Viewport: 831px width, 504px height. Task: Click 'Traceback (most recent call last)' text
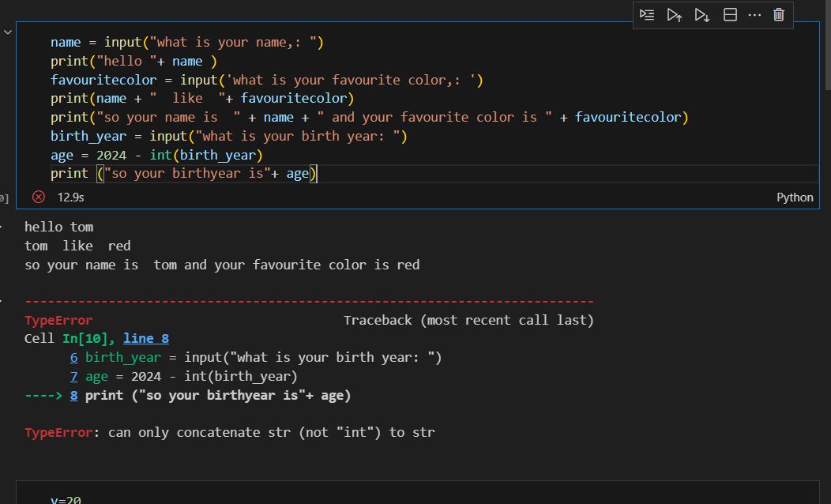[468, 320]
